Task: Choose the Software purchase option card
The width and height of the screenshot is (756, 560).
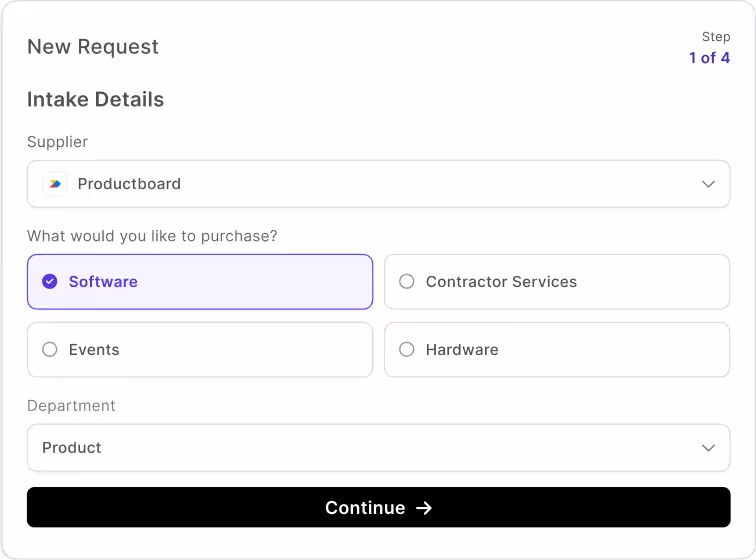Action: pos(200,282)
